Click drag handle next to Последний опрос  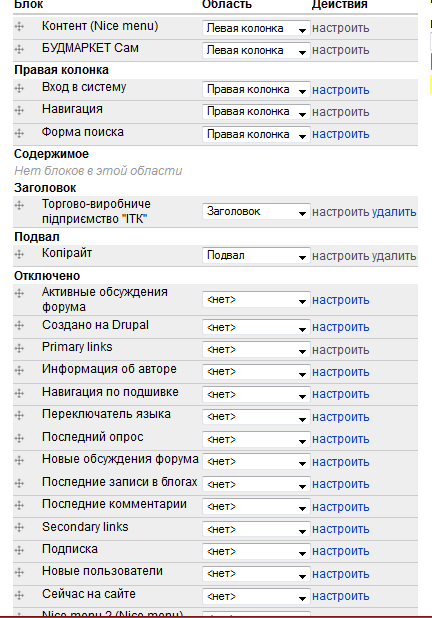coord(19,438)
